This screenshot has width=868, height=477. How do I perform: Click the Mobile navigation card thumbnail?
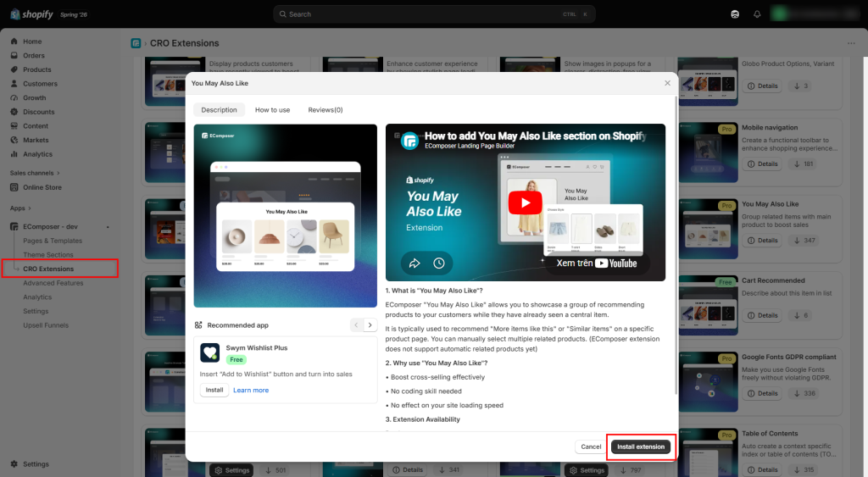click(x=708, y=153)
